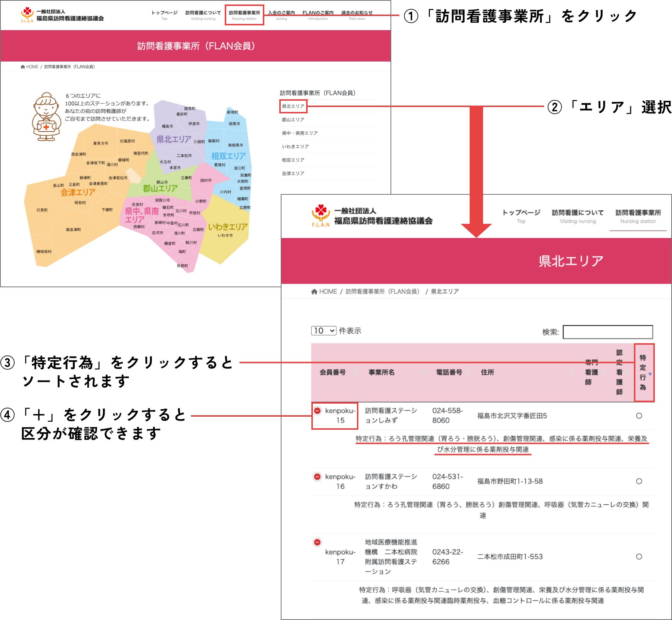The width and height of the screenshot is (672, 620).
Task: Open 訪問看護事業所 in top navigation menu
Action: 244,15
